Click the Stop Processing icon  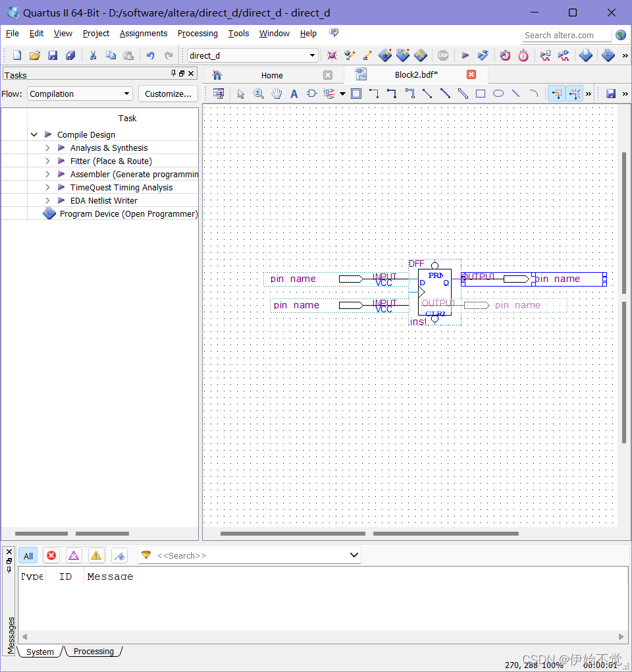[x=443, y=55]
